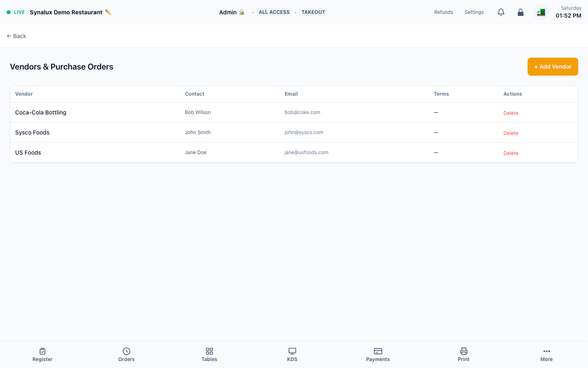Open the KDS tab
588x368 pixels.
click(292, 355)
